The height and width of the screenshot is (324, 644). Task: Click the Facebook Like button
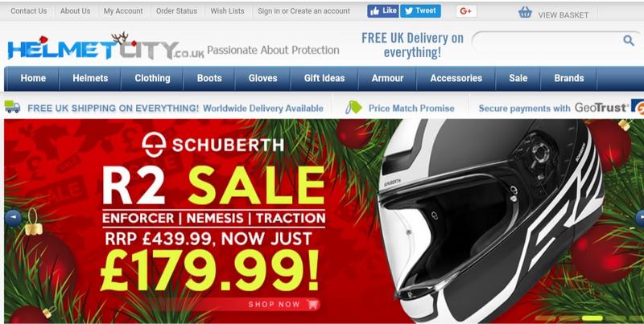383,11
